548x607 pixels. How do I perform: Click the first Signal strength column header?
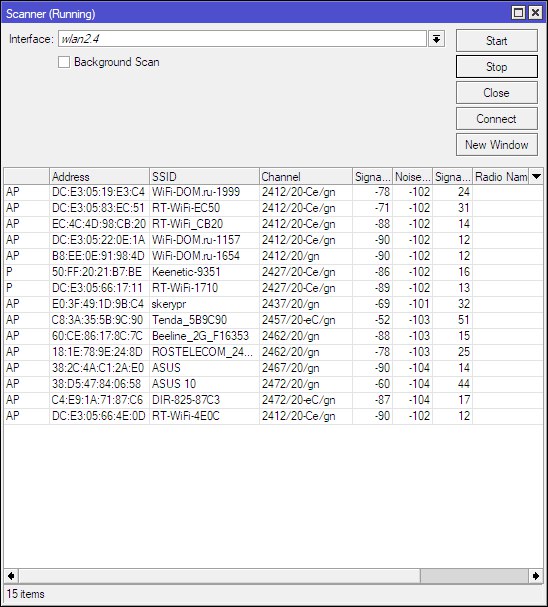(372, 177)
